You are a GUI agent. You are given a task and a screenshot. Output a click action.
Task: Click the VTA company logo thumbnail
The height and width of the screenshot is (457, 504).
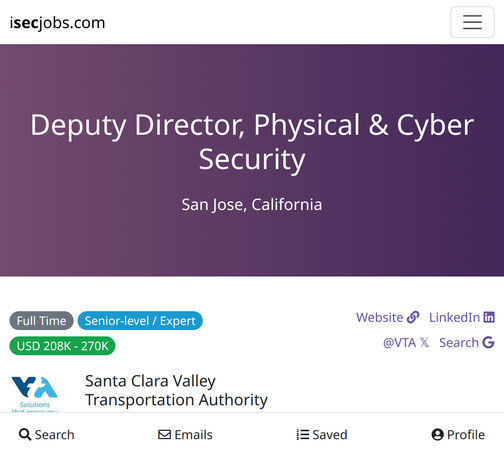(35, 393)
